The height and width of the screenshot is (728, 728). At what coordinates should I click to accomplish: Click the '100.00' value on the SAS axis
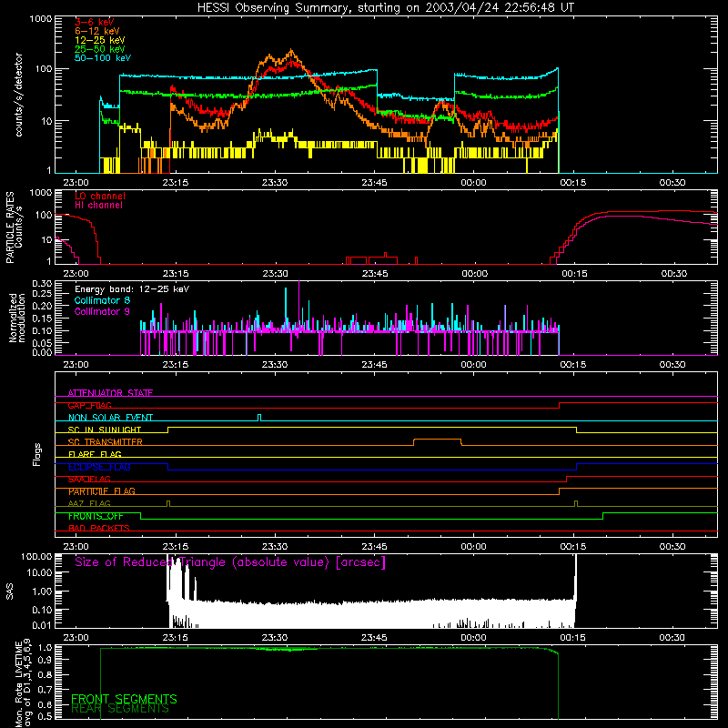pyautogui.click(x=36, y=556)
